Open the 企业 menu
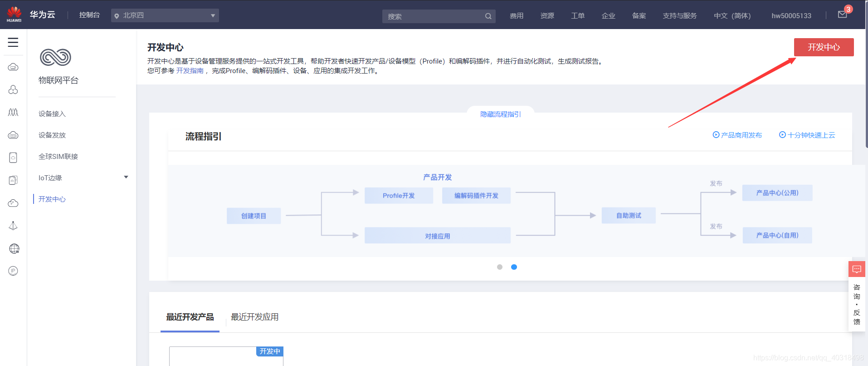The height and width of the screenshot is (366, 868). [x=609, y=16]
